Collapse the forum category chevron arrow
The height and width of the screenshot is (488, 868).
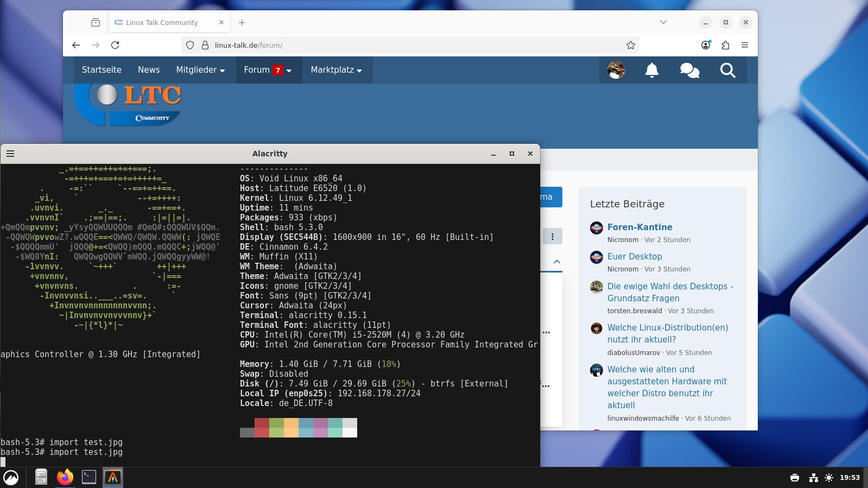pos(556,262)
